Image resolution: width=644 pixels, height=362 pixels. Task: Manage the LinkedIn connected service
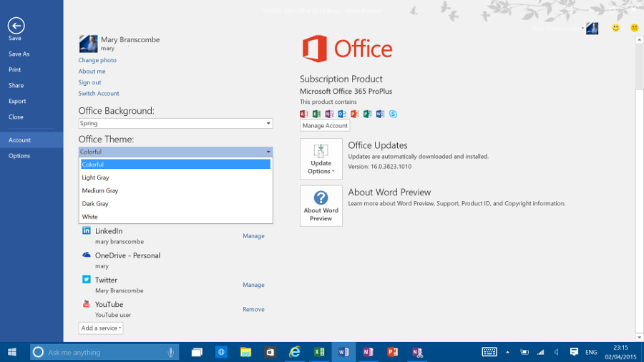tap(253, 236)
